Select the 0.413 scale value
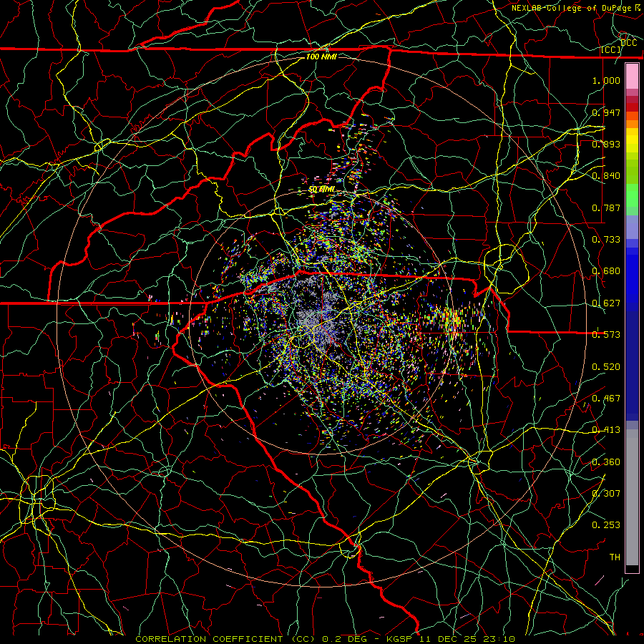 point(606,430)
